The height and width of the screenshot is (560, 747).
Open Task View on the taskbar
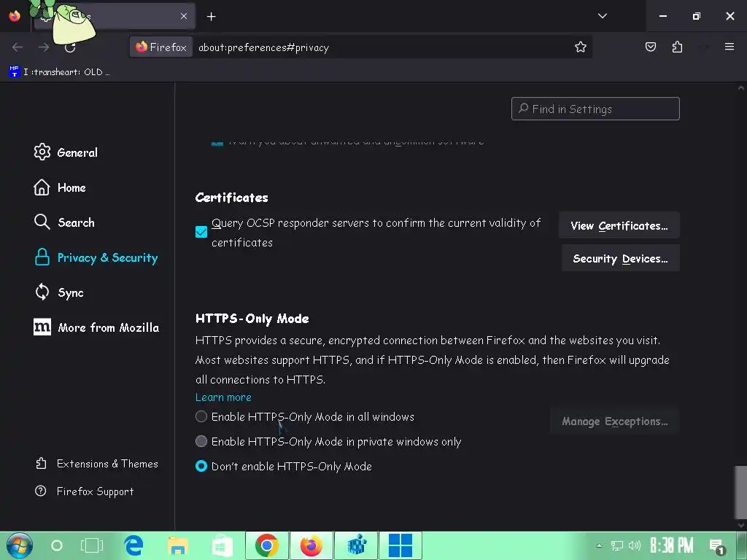(92, 545)
